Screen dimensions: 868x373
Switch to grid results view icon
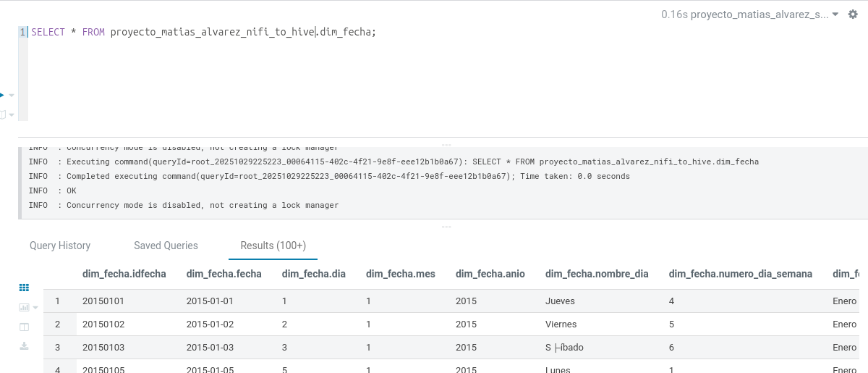tap(24, 288)
